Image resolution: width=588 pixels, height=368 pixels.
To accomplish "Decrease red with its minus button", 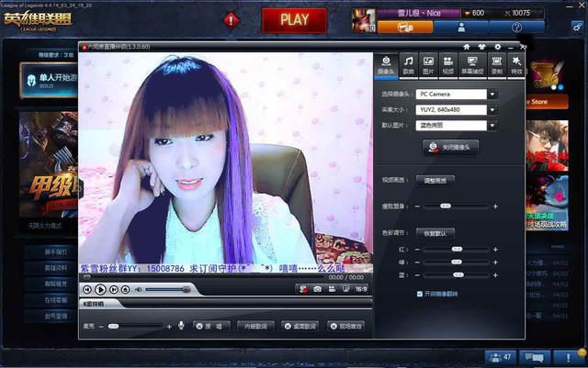I will click(417, 250).
